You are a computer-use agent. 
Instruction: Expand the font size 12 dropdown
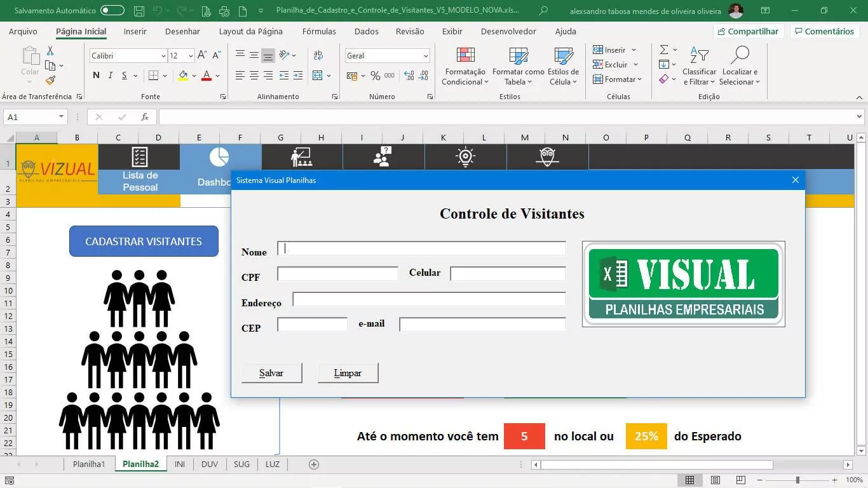pos(189,56)
